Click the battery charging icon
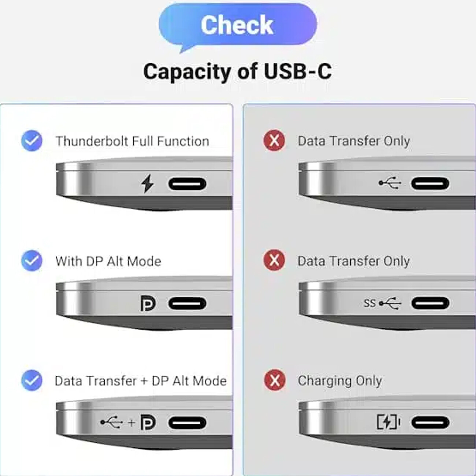 388,422
